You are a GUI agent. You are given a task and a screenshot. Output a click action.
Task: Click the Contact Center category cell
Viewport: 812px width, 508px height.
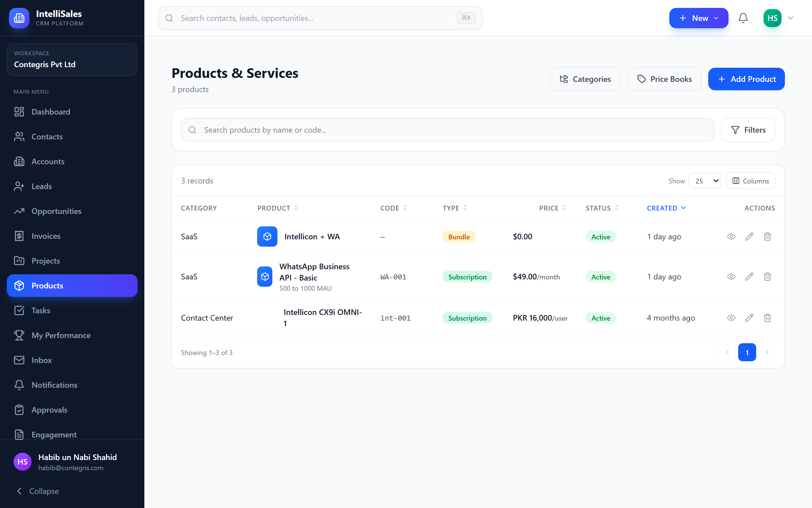click(207, 318)
